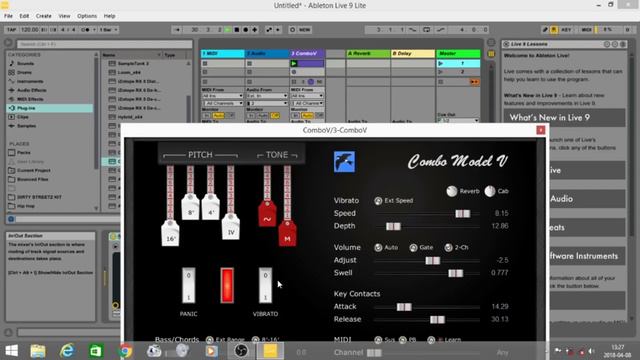Click the 120.00 tempo field

click(29, 30)
